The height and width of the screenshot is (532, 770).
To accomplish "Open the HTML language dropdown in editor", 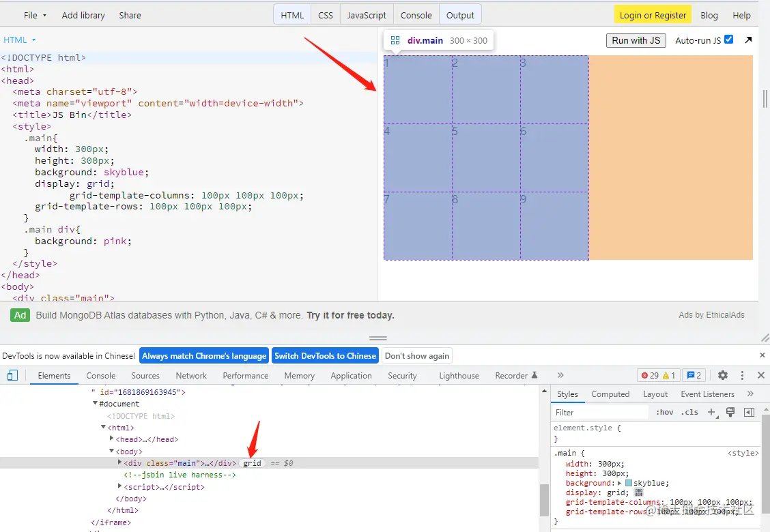I will coord(20,40).
